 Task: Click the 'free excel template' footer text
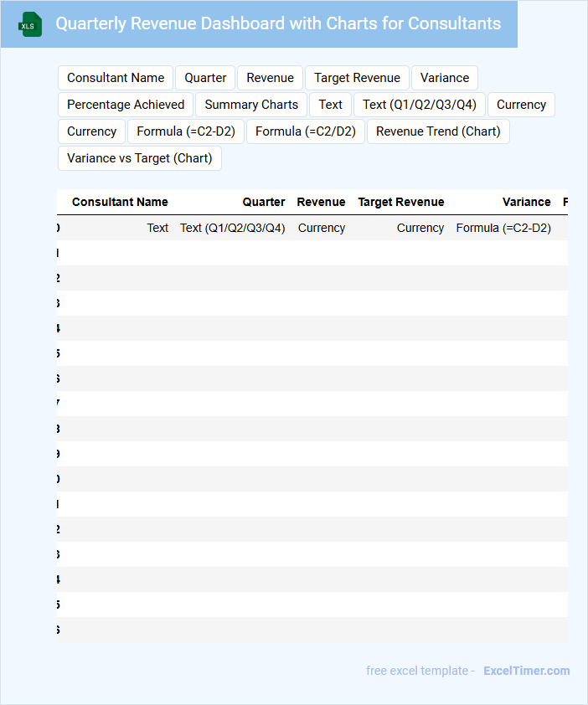coord(417,671)
